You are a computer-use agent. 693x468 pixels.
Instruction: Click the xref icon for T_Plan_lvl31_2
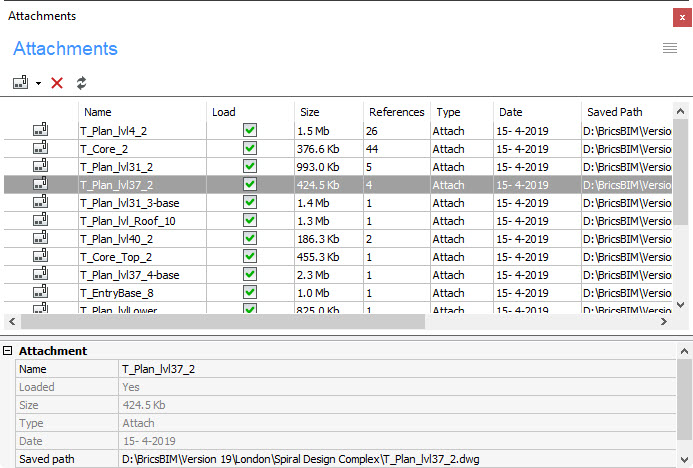(41, 166)
